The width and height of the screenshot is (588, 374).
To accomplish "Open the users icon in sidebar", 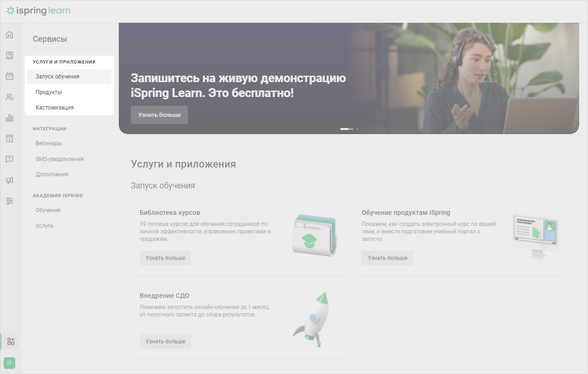I will click(10, 97).
